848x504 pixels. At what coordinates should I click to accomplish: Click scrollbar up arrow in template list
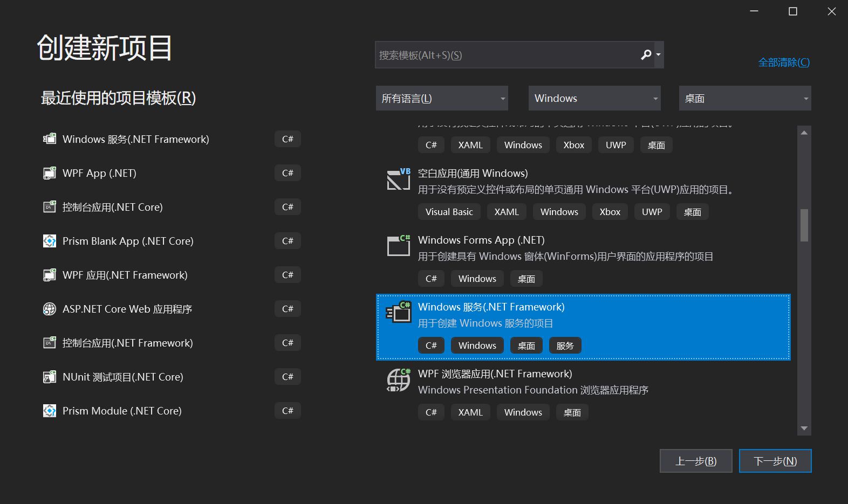[x=804, y=132]
